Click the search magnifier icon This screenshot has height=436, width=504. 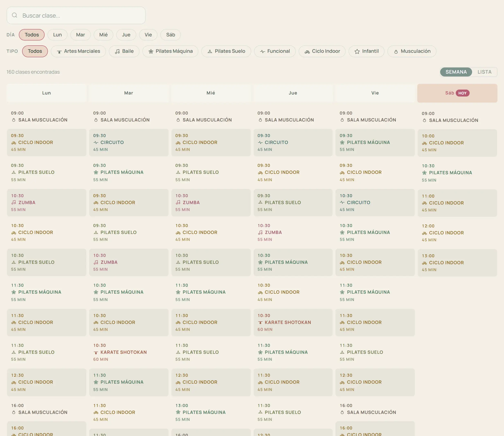point(15,15)
